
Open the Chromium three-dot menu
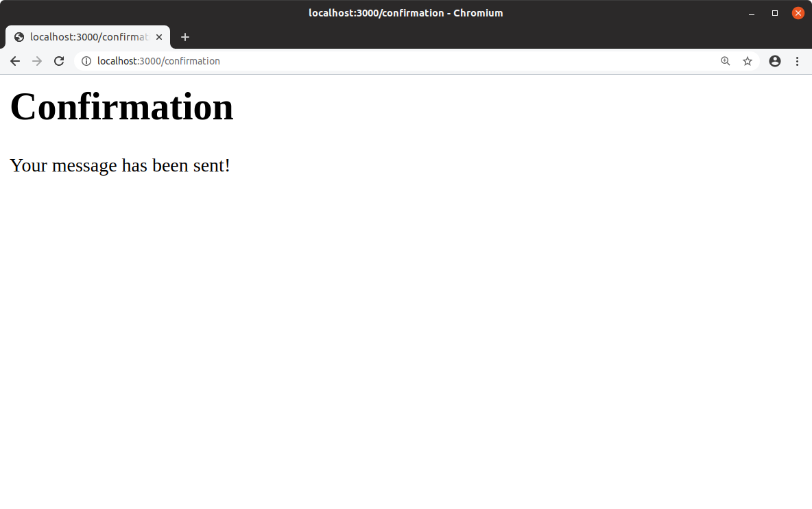coord(797,61)
